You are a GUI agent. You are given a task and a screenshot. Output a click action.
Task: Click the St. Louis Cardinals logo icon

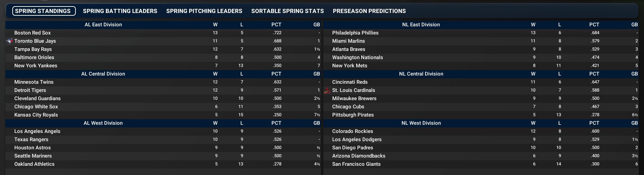click(x=327, y=91)
